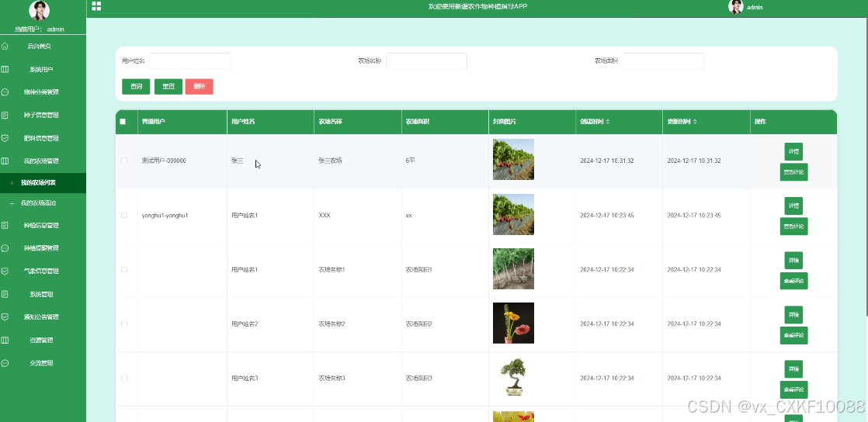
Task: Click the 普通用户 column header
Action: (x=154, y=122)
